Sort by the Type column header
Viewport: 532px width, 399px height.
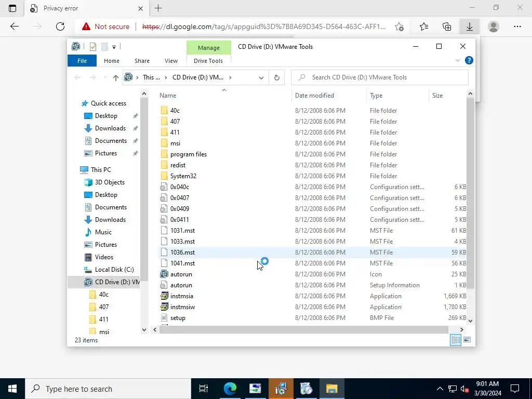click(397, 96)
